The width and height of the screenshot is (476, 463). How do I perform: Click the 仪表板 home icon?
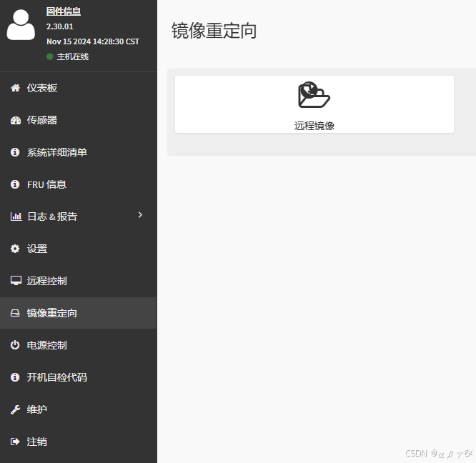15,88
